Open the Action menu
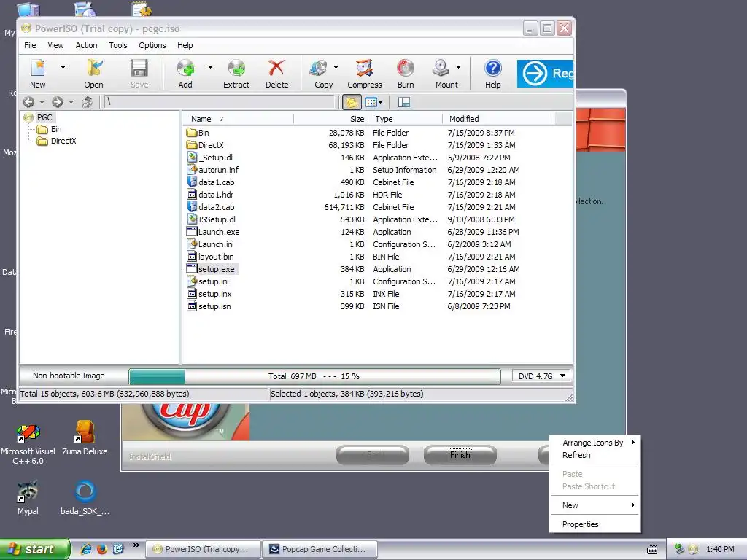The width and height of the screenshot is (747, 560). (x=86, y=45)
